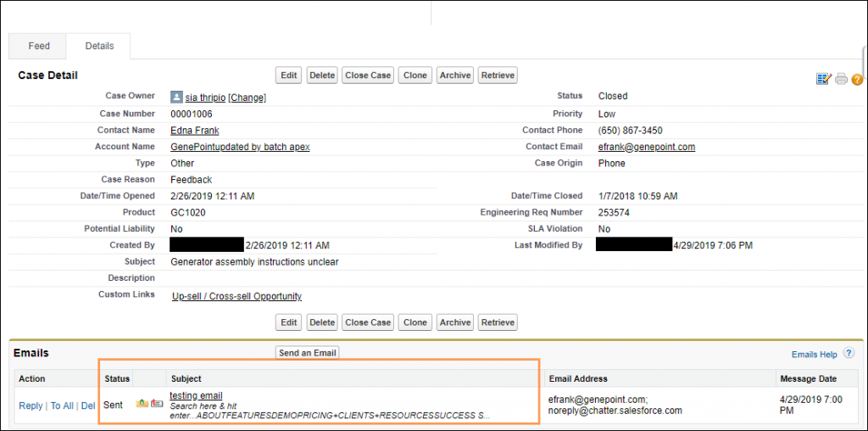The width and height of the screenshot is (868, 431).
Task: Click the vertical scrollbar at right edge
Action: tap(865, 61)
